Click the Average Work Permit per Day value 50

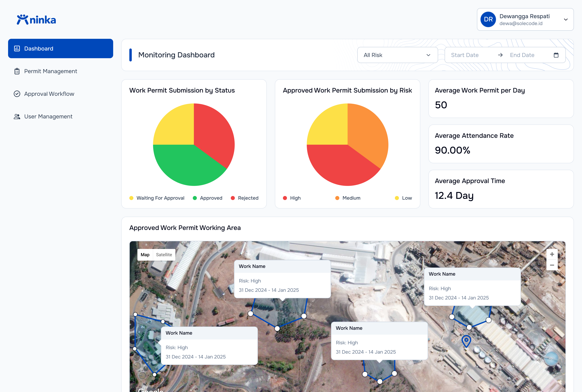pyautogui.click(x=441, y=105)
